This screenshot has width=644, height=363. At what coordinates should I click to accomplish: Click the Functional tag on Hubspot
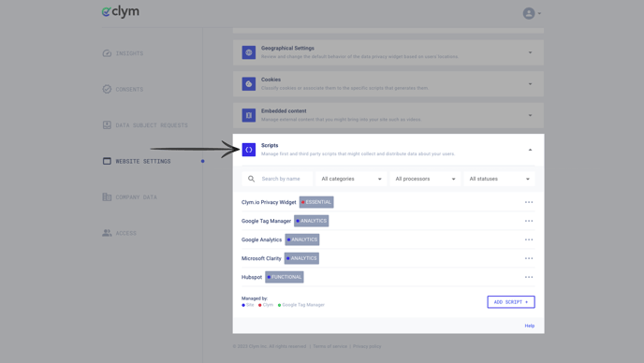coord(285,277)
